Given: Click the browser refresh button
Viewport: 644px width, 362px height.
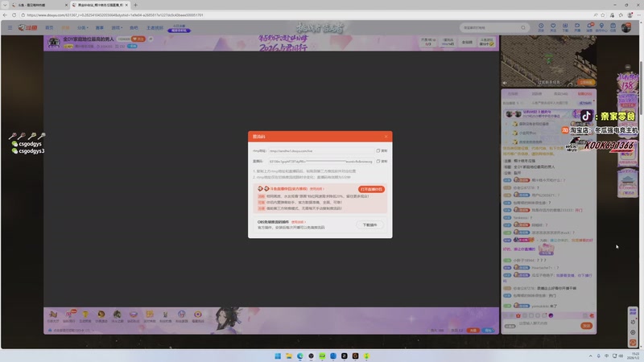Looking at the screenshot, I should click(14, 14).
